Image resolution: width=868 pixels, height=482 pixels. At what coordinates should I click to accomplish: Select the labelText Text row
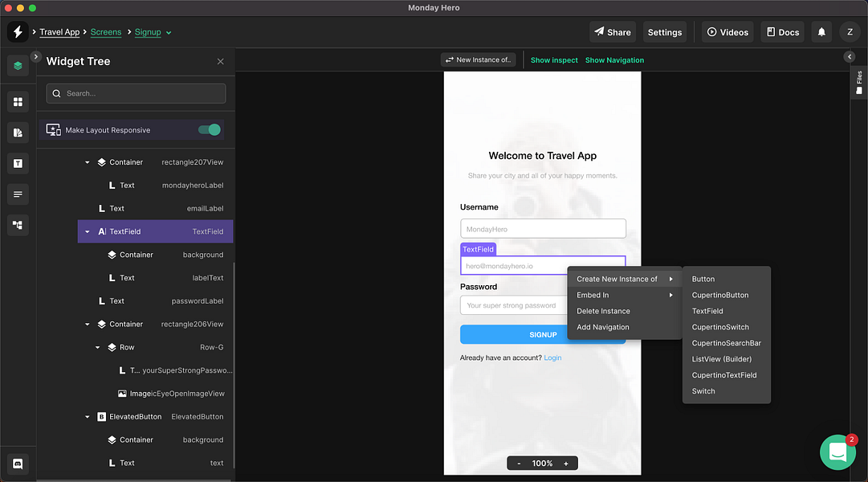click(156, 278)
